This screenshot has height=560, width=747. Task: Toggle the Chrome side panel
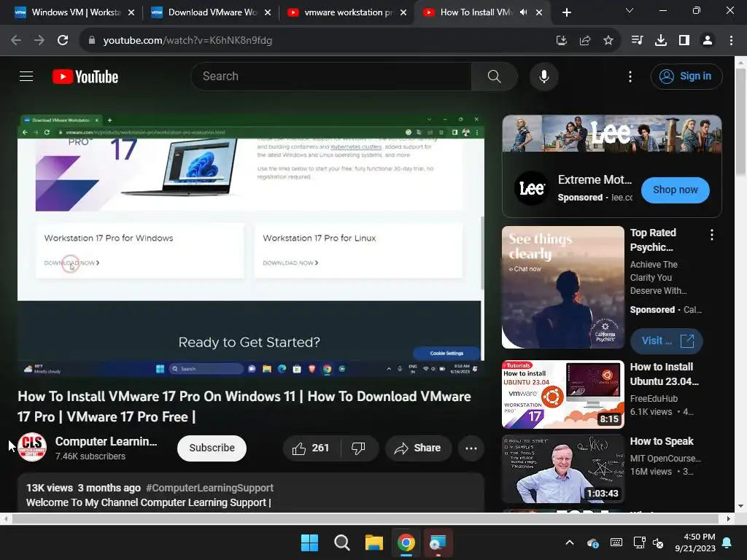click(684, 41)
